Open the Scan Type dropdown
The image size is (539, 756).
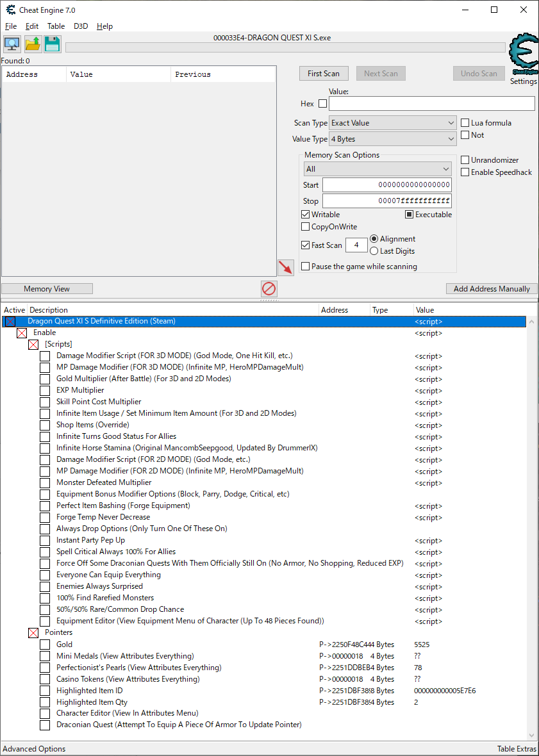click(392, 122)
